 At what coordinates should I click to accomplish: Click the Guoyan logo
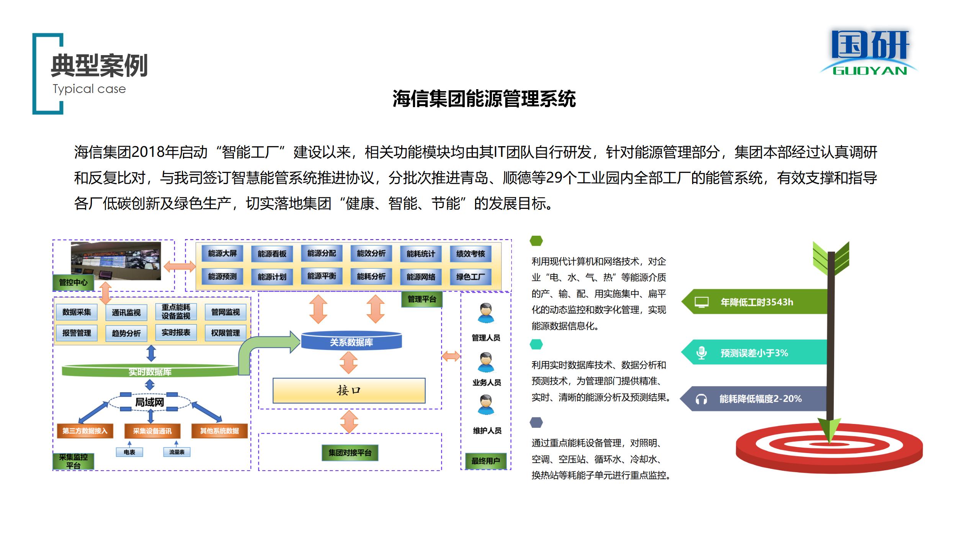tap(869, 52)
